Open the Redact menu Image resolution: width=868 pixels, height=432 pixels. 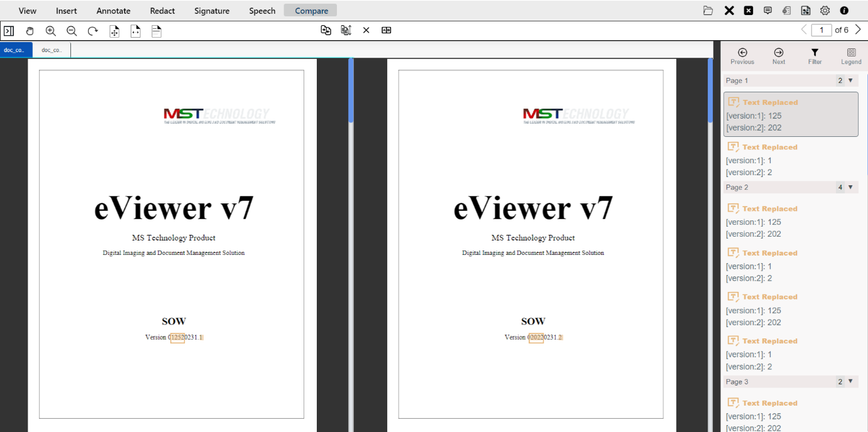click(163, 11)
